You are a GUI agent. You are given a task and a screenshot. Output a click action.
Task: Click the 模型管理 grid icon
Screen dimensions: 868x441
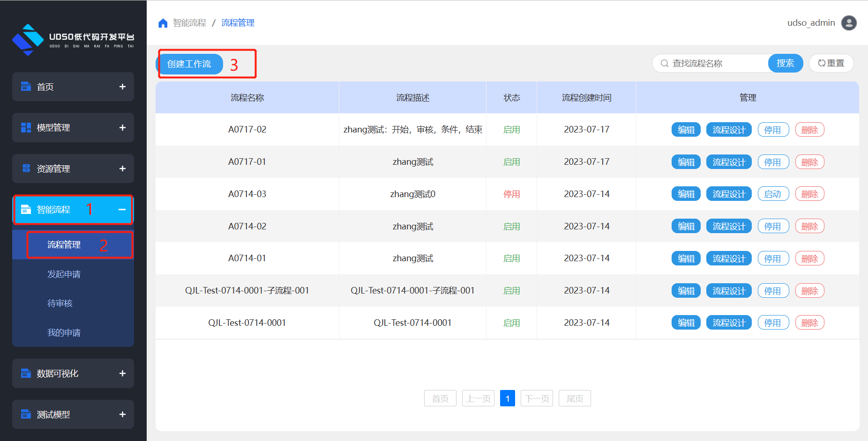coord(26,127)
